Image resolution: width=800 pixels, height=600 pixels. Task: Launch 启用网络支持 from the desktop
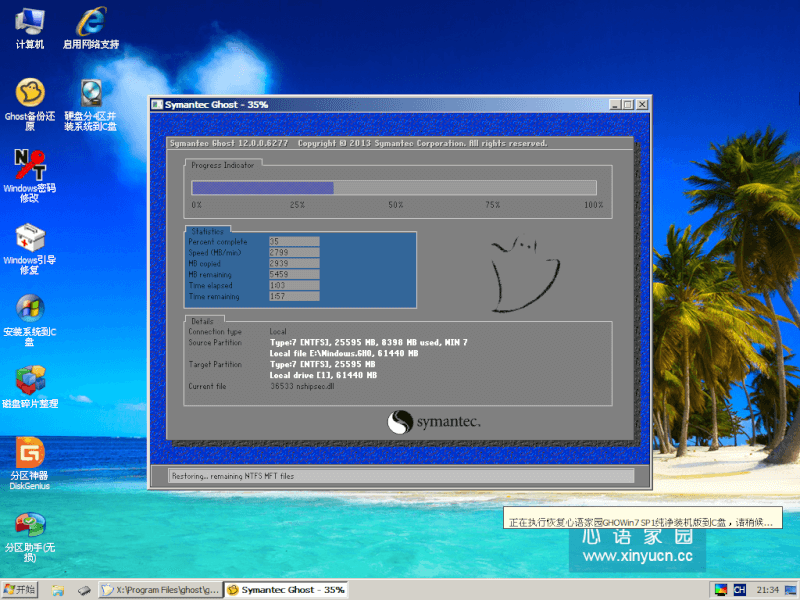click(x=91, y=28)
